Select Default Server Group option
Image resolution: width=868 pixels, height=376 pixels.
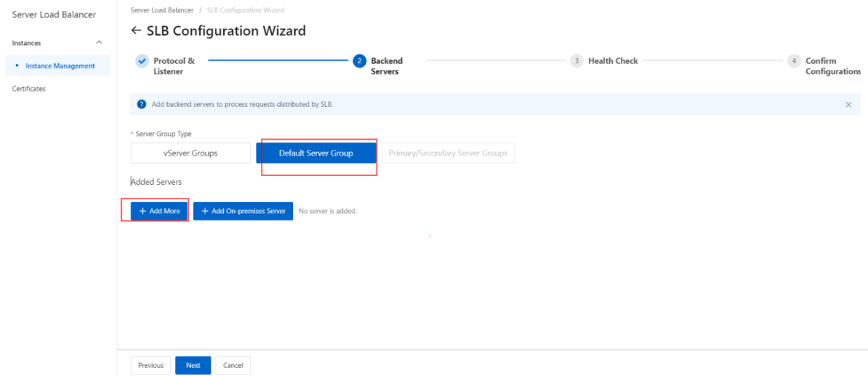316,153
